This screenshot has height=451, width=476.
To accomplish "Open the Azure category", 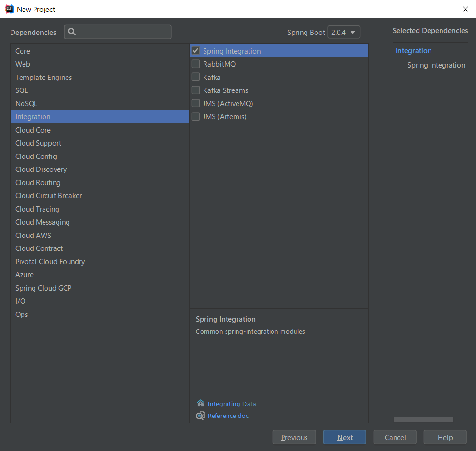I will [100, 275].
